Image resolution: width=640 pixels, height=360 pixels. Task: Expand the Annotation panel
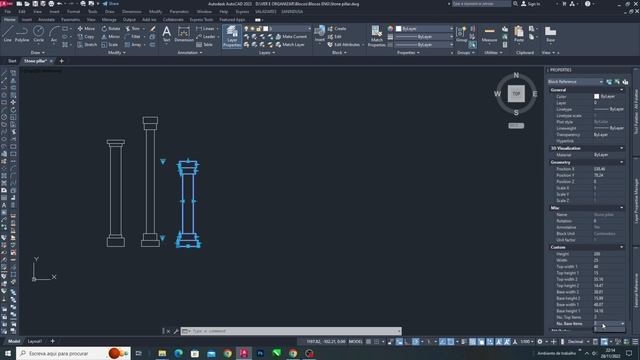click(190, 53)
